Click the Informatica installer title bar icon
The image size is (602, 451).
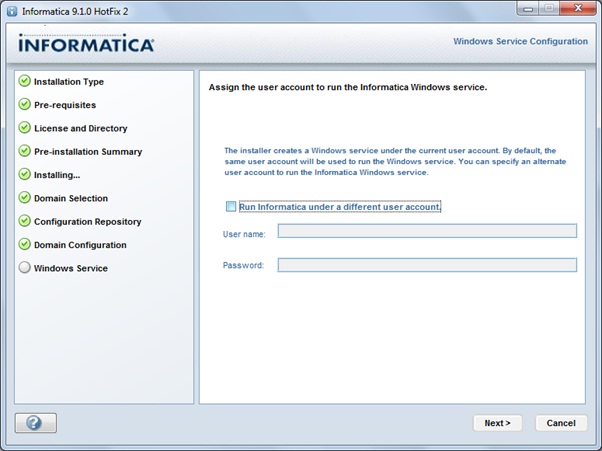pos(12,11)
